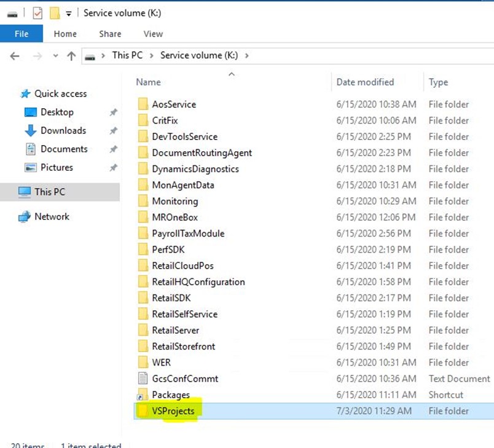The height and width of the screenshot is (448, 494).
Task: Select Network in the navigation pane
Action: pos(52,216)
